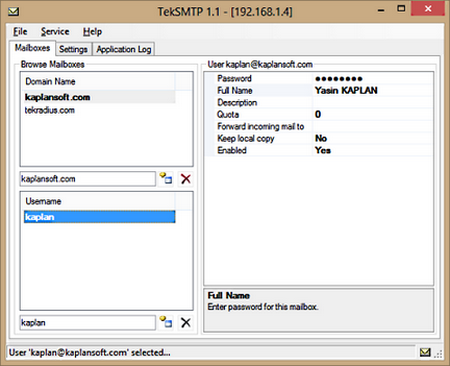Image resolution: width=450 pixels, height=366 pixels.
Task: Open the Service menu
Action: [55, 32]
